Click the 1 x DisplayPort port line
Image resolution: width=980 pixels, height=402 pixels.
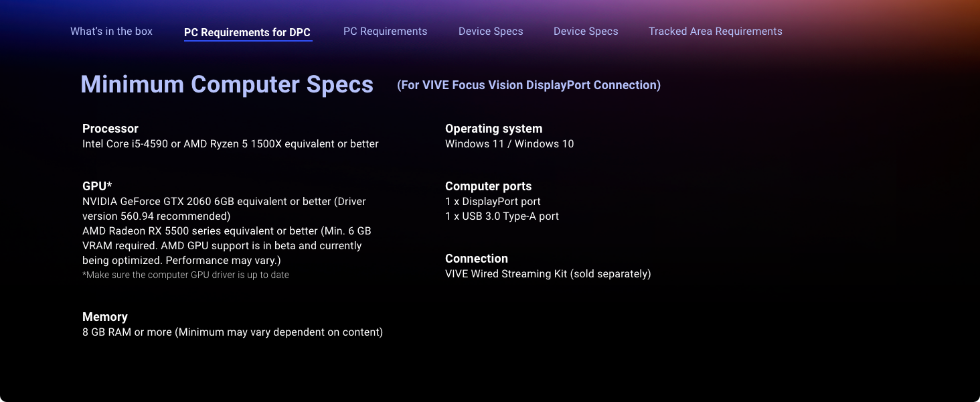(x=493, y=202)
